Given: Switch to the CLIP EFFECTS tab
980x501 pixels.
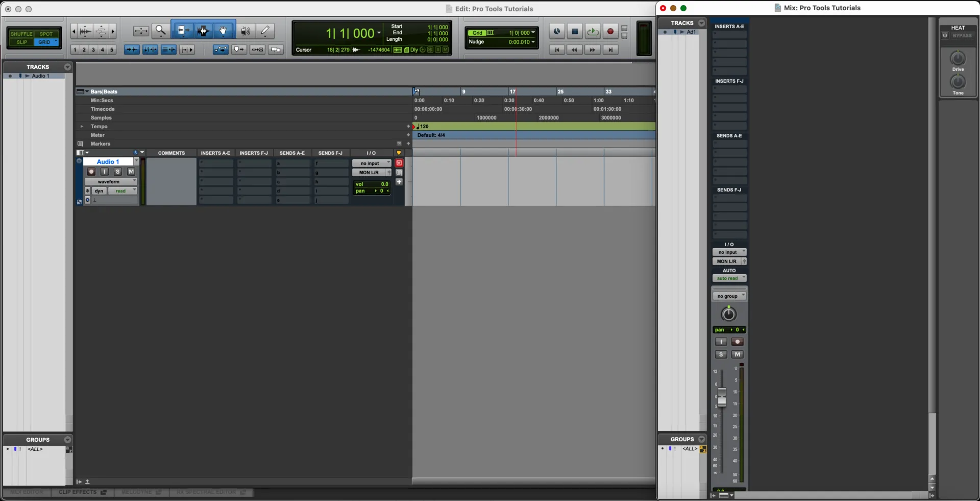Looking at the screenshot, I should coord(78,492).
